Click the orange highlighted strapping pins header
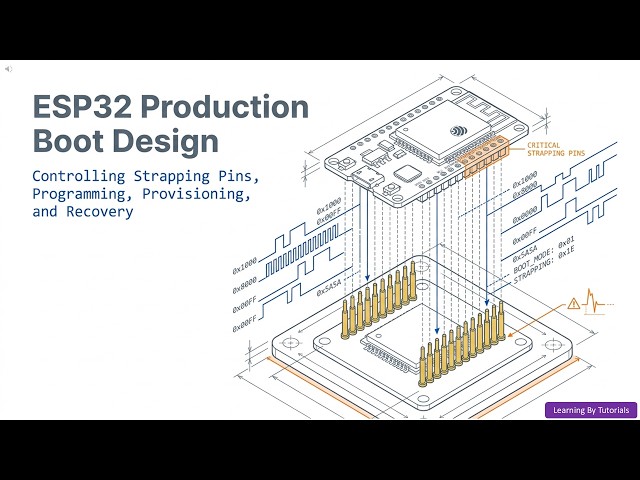 pyautogui.click(x=486, y=157)
